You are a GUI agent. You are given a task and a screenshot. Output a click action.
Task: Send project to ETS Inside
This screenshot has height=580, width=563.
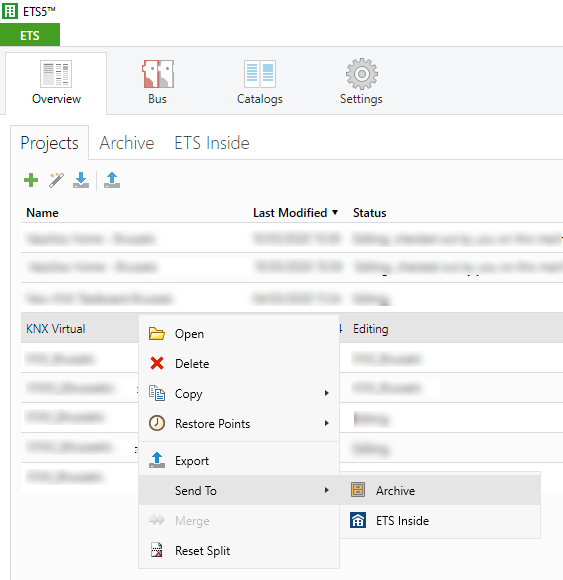(x=440, y=520)
